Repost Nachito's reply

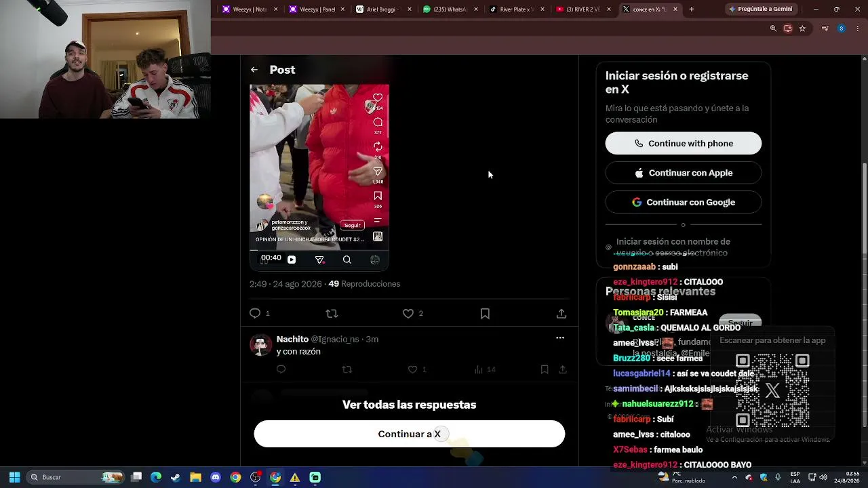pyautogui.click(x=347, y=369)
